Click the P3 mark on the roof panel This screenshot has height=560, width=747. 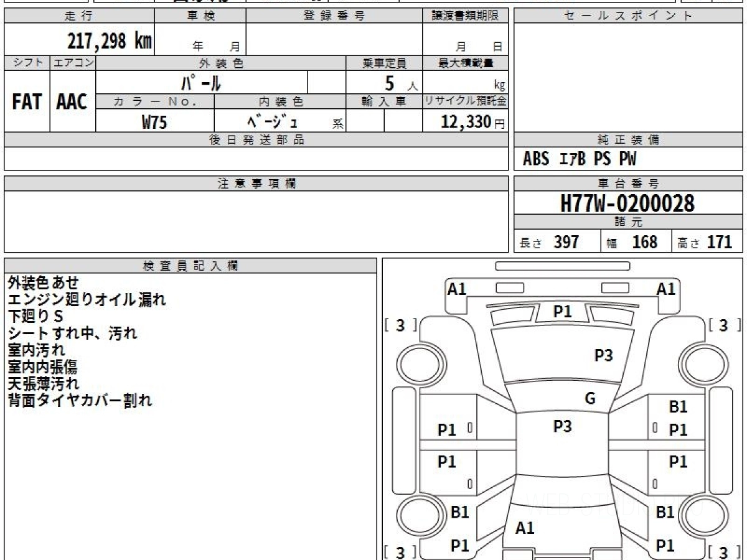point(562,426)
